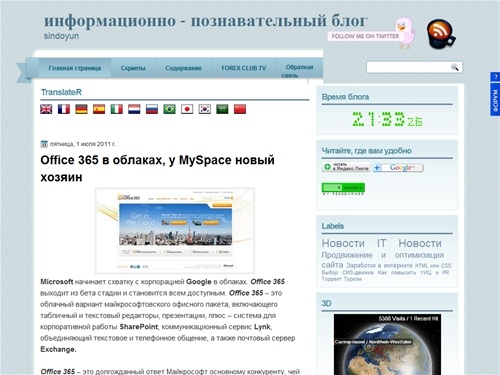
Task: Select the English (UK flag) translation
Action: tap(46, 109)
